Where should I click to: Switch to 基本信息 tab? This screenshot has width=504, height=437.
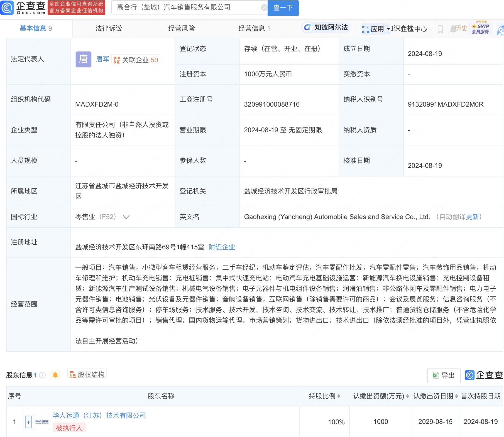36,28
